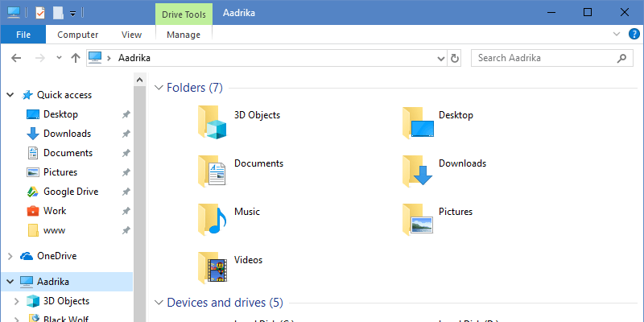Open the 3D Objects folder icon
This screenshot has height=322, width=644.
(213, 122)
